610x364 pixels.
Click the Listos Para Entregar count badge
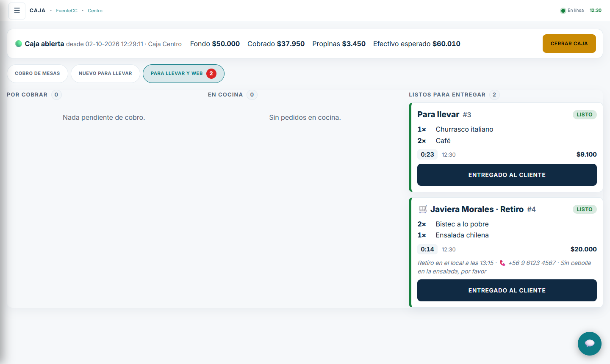(x=494, y=95)
